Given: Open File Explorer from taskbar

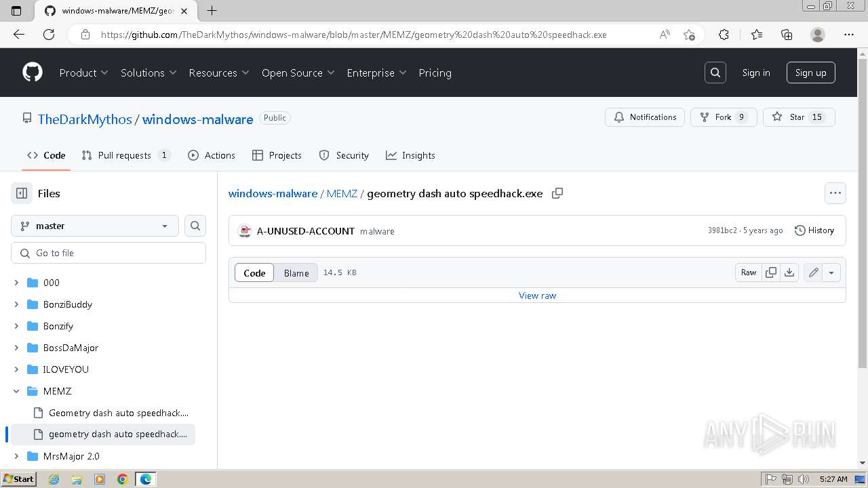Looking at the screenshot, I should coord(77,479).
